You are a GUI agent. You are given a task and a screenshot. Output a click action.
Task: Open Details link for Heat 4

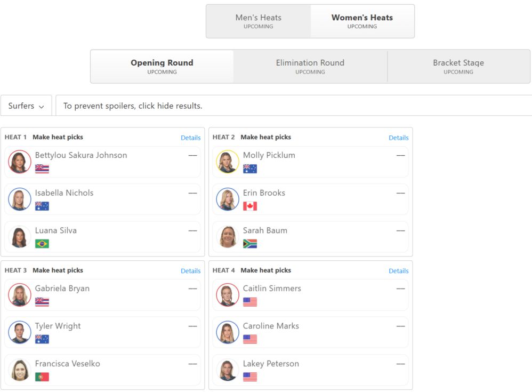click(x=399, y=271)
